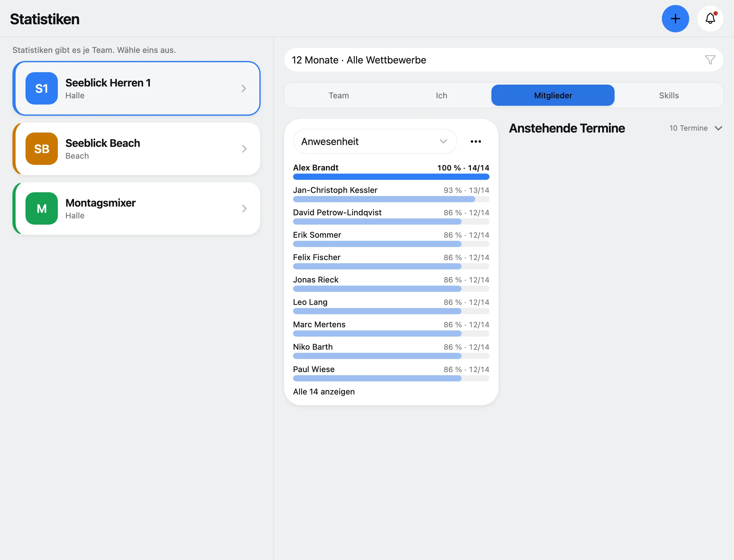The image size is (734, 560).
Task: Click the Niko Barth row name
Action: 313,347
